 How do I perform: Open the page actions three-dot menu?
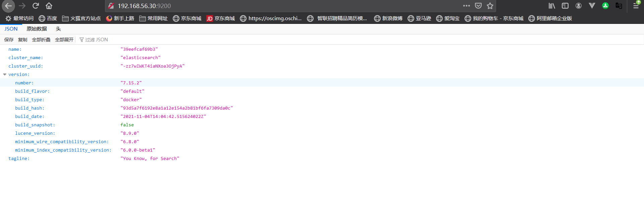pyautogui.click(x=467, y=6)
